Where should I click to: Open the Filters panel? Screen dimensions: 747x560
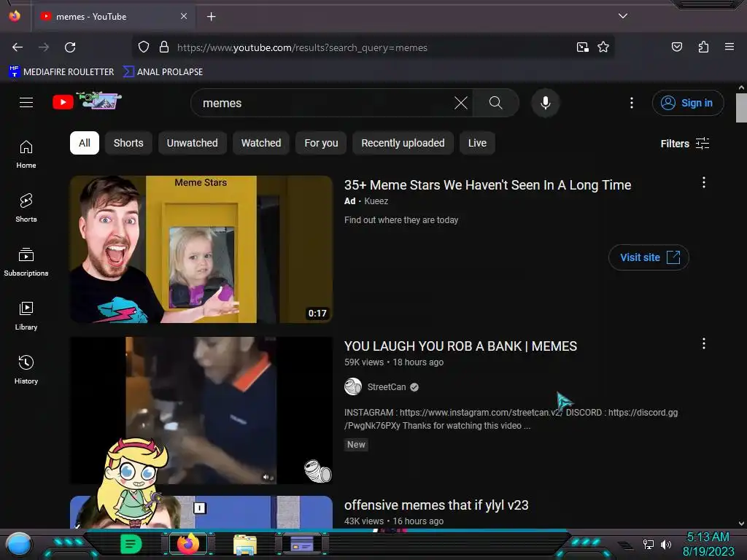(x=684, y=144)
